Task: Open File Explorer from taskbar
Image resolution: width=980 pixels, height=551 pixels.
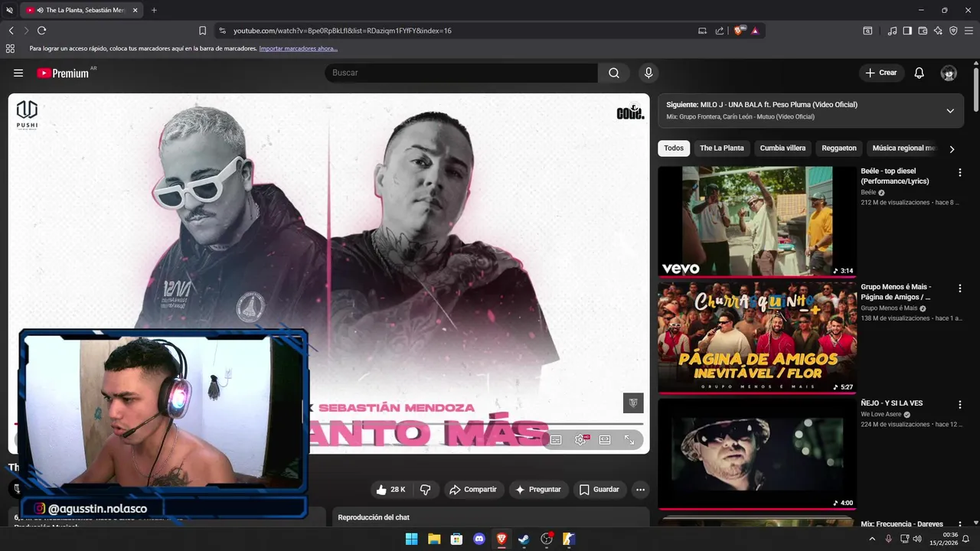Action: (434, 540)
